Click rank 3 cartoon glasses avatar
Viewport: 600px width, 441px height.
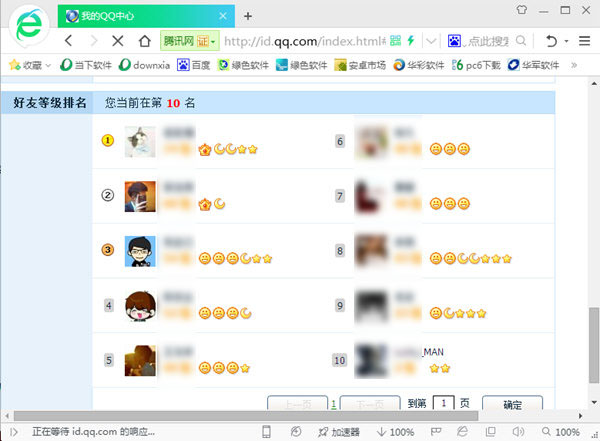click(140, 251)
